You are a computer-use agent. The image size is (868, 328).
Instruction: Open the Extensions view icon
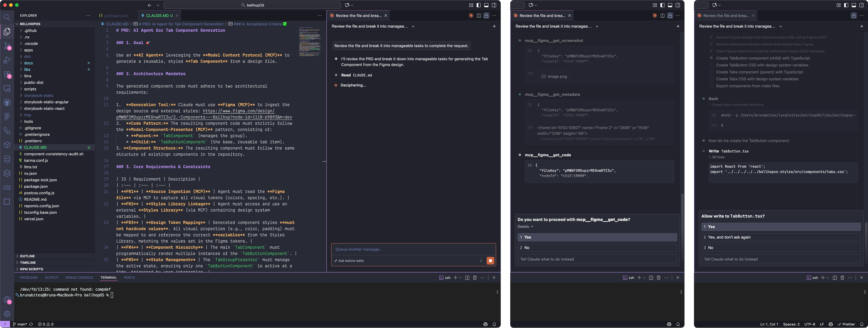click(7, 74)
